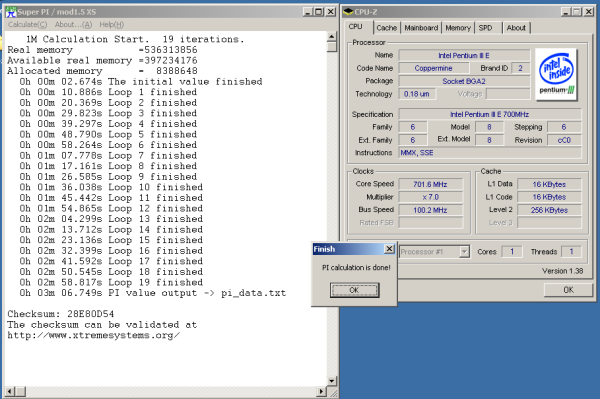Click the 'The initial value finished' line
Viewport: 600px width, 399px height.
(x=141, y=81)
